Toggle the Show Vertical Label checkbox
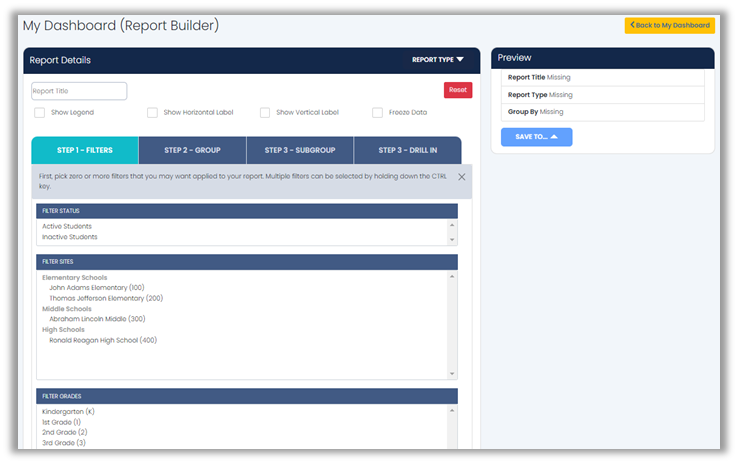Screen dimensions: 738x464 pyautogui.click(x=265, y=113)
